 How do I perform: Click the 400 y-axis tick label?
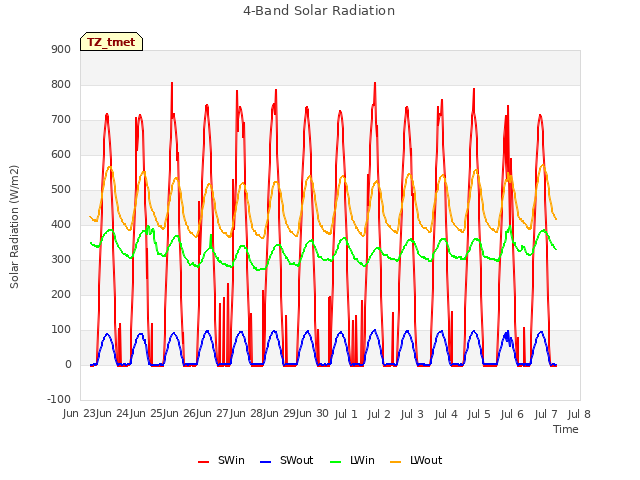[x=61, y=224]
